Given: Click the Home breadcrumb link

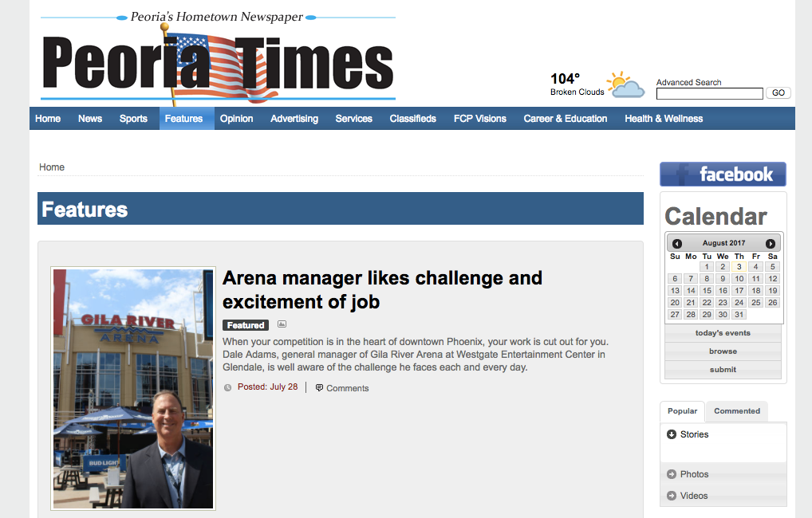Looking at the screenshot, I should pyautogui.click(x=52, y=167).
